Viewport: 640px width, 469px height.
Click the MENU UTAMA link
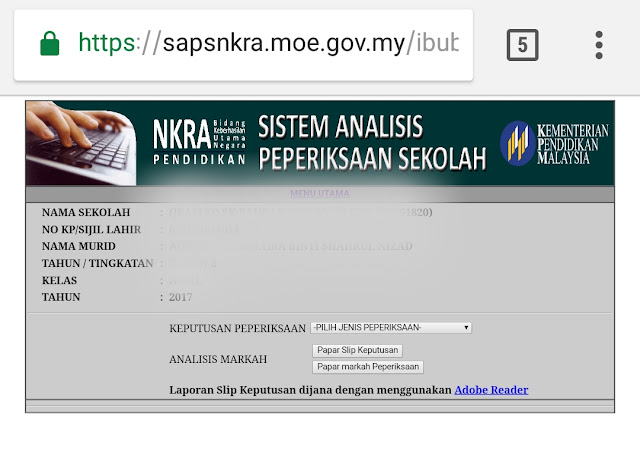tap(320, 193)
